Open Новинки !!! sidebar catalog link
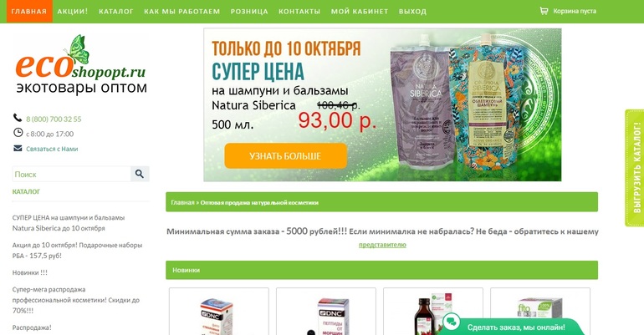644x335 pixels. (29, 272)
